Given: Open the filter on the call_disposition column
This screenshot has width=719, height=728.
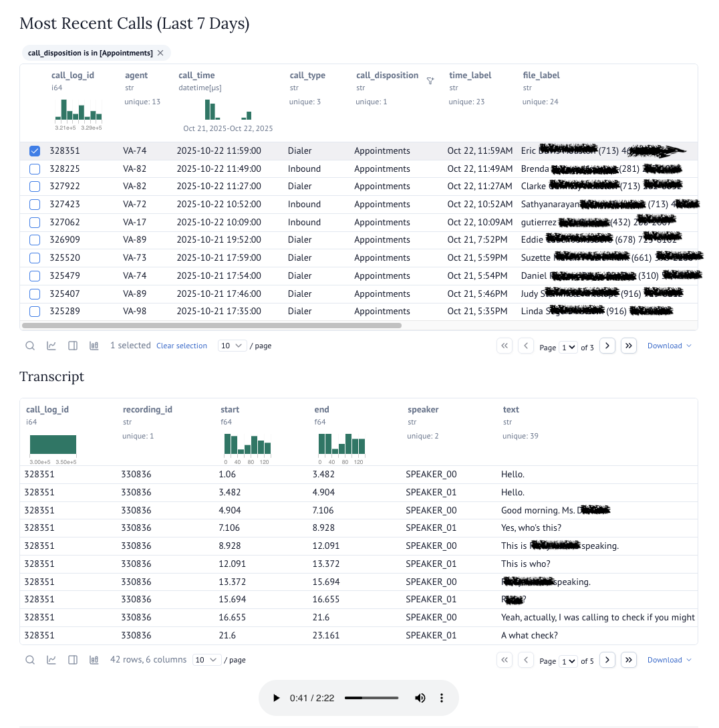Looking at the screenshot, I should 430,80.
